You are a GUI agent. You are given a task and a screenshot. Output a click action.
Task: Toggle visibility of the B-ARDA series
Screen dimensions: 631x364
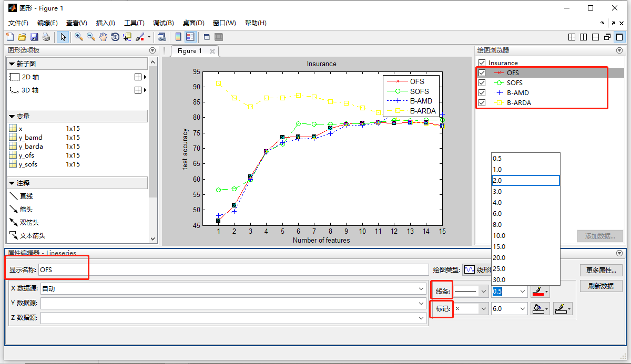pyautogui.click(x=482, y=102)
